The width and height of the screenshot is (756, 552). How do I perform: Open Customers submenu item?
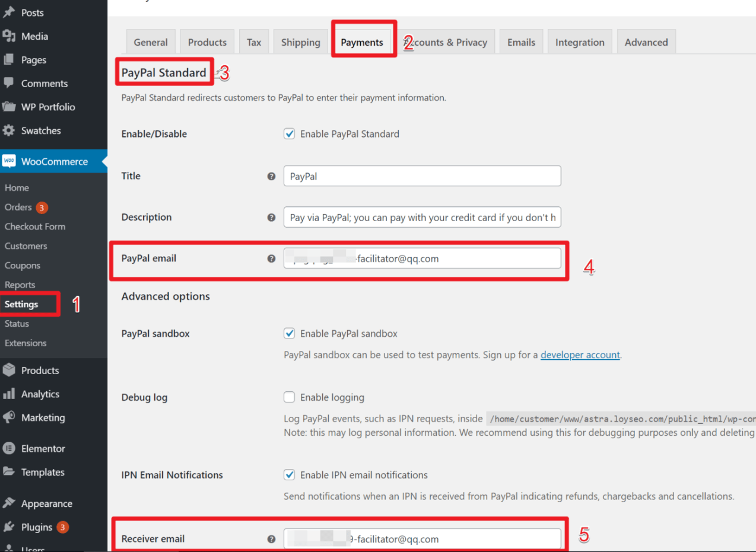26,246
